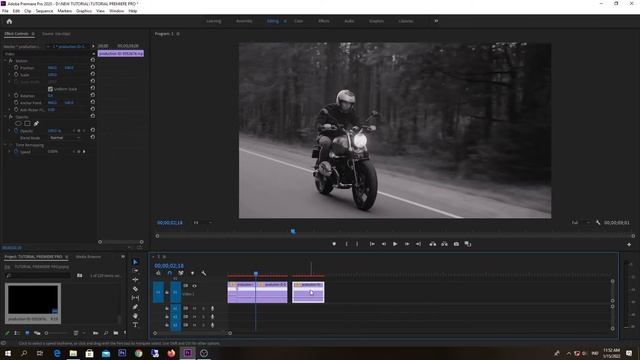Screen dimensions: 640x360
Task: Reset Position parameter
Action: (x=93, y=67)
